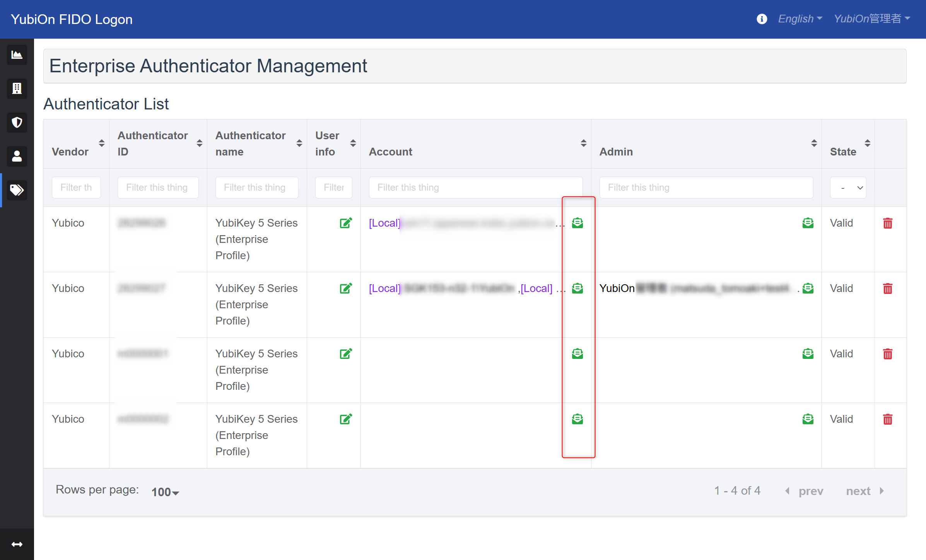926x560 pixels.
Task: Click YubiOn admin text in second row
Action: point(617,288)
